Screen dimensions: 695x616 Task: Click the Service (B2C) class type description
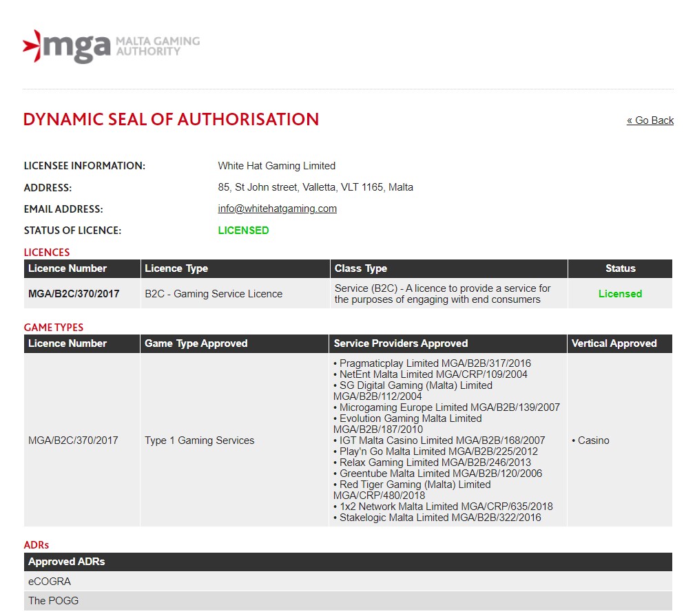pyautogui.click(x=442, y=294)
